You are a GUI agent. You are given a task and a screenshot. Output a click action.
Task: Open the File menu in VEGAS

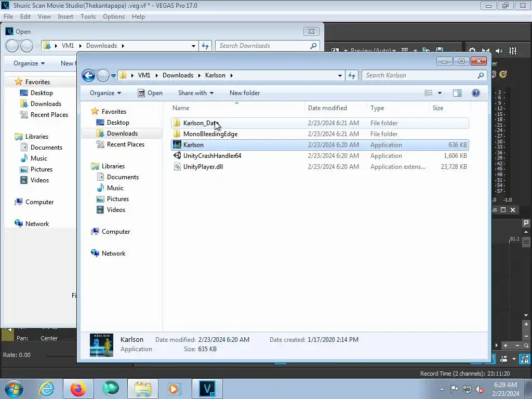[8, 17]
